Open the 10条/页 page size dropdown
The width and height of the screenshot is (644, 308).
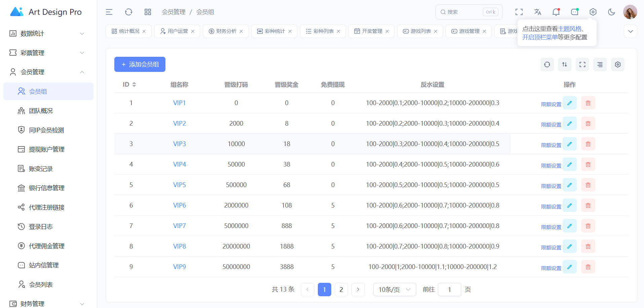(394, 290)
